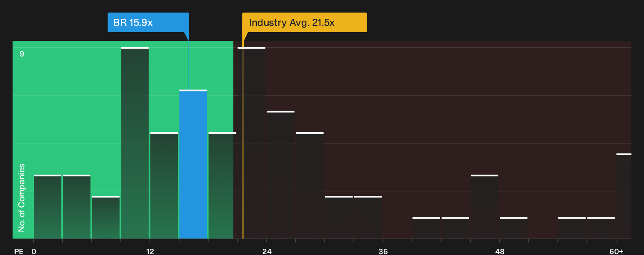Click the 24 tick label on PE axis

click(267, 251)
